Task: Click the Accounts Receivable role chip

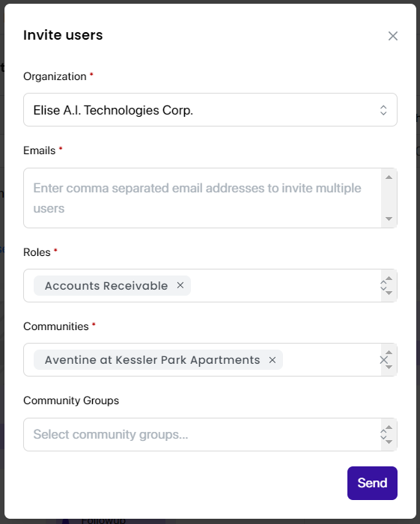Action: point(106,286)
